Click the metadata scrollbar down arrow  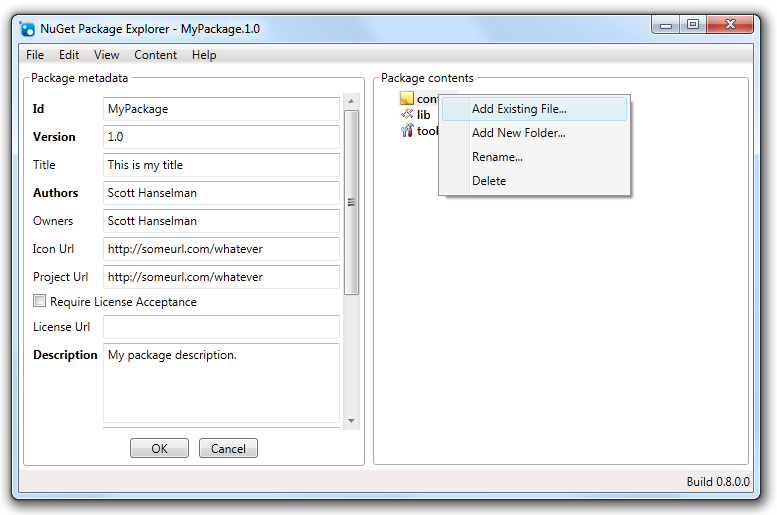tap(351, 421)
